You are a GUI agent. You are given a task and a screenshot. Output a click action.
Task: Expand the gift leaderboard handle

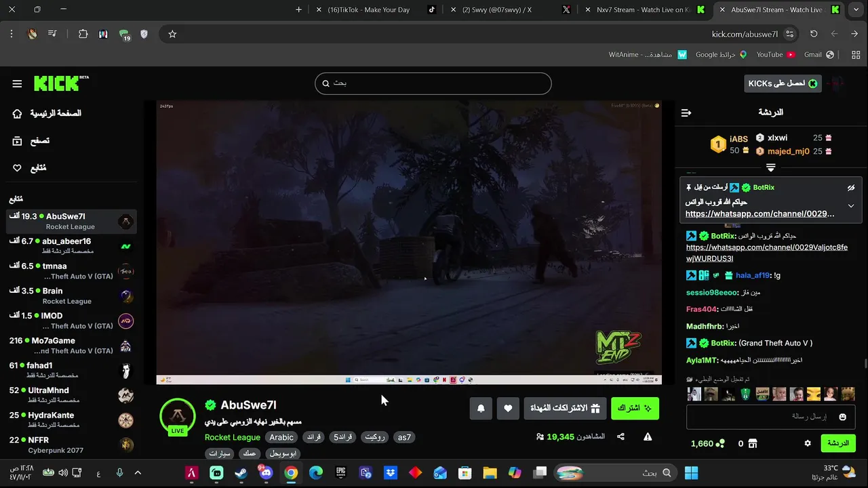pos(770,167)
